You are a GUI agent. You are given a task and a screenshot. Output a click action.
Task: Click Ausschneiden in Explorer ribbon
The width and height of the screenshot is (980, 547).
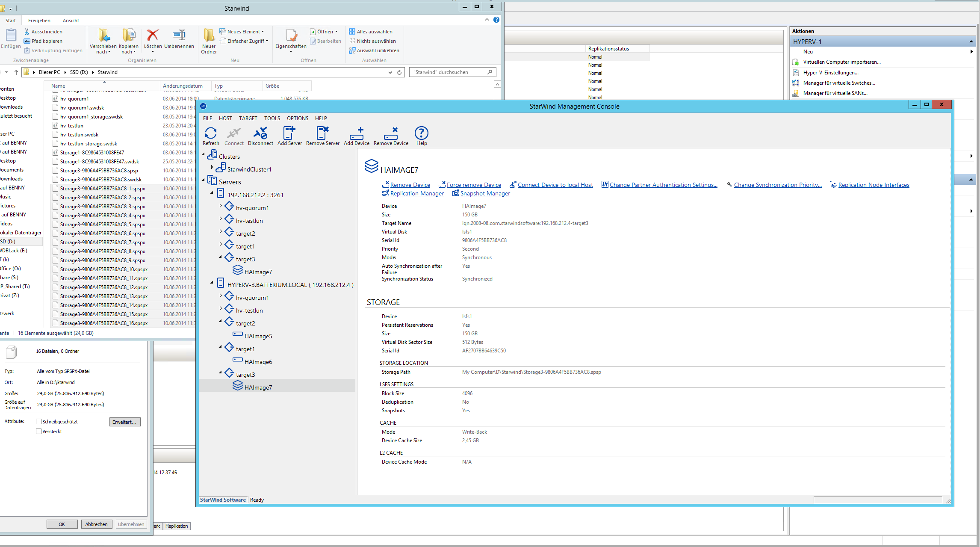[43, 32]
